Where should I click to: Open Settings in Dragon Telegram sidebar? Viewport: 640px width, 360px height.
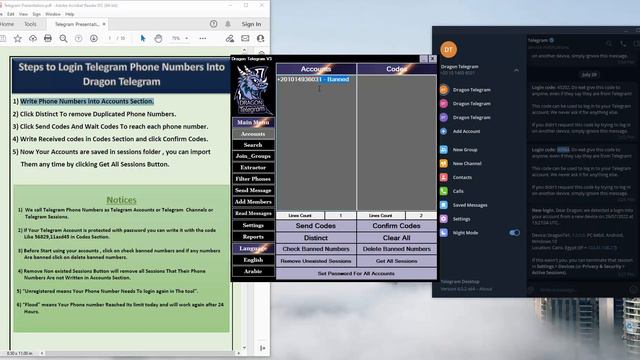[x=253, y=225]
